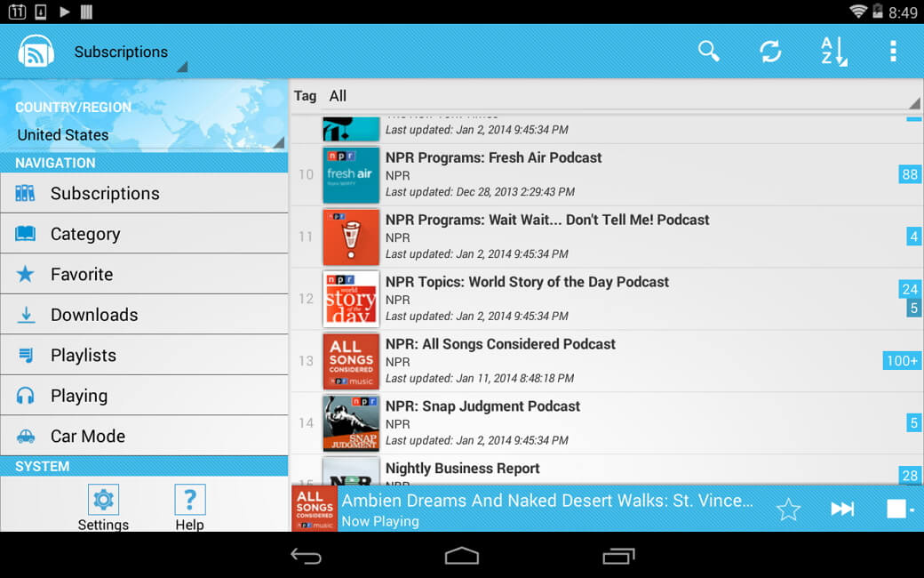Open the Wait Wait Don't Tell Me artwork
Screen dimensions: 924x578
[x=351, y=237]
